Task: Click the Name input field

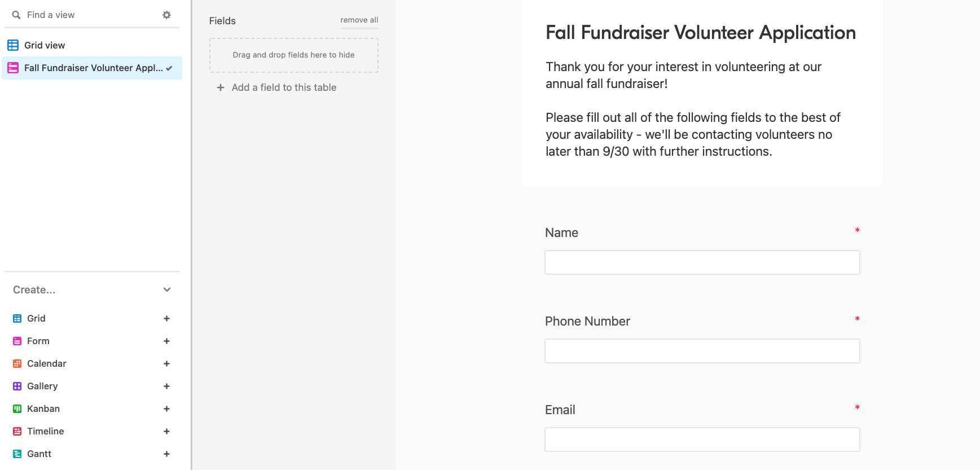Action: (x=702, y=262)
